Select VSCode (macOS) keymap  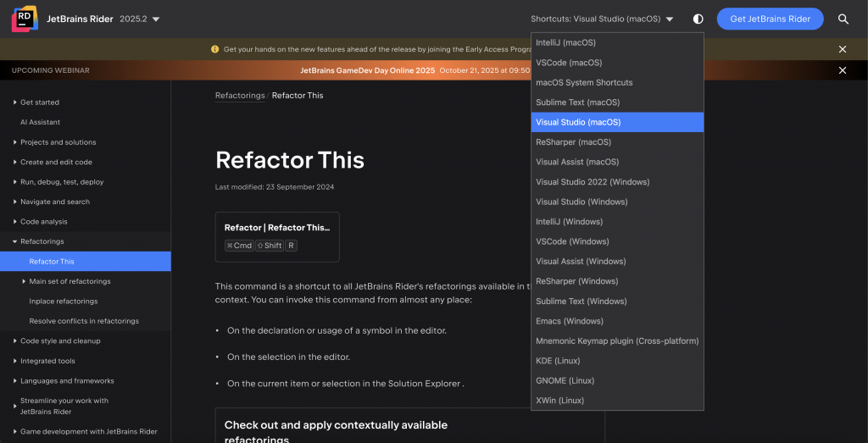point(617,63)
